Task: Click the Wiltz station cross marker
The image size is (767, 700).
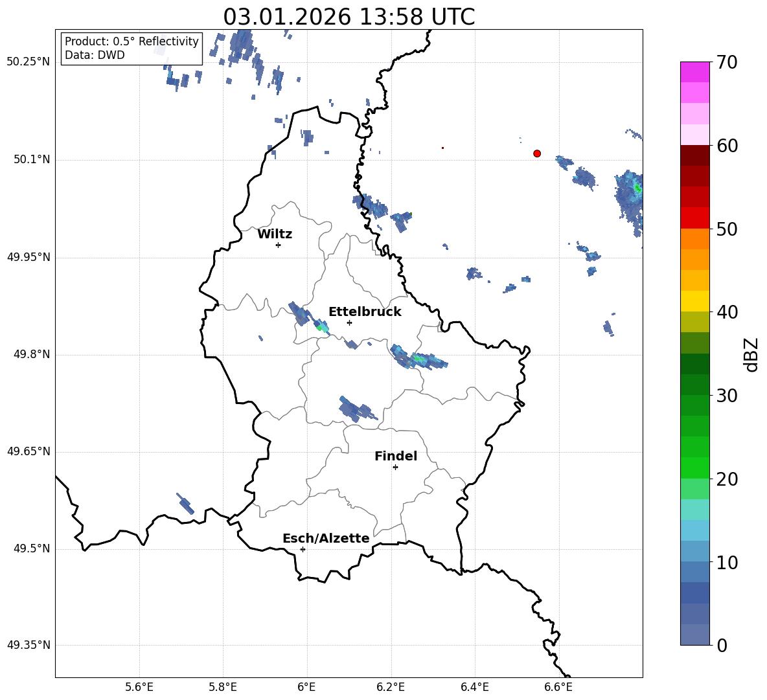Action: [x=279, y=245]
